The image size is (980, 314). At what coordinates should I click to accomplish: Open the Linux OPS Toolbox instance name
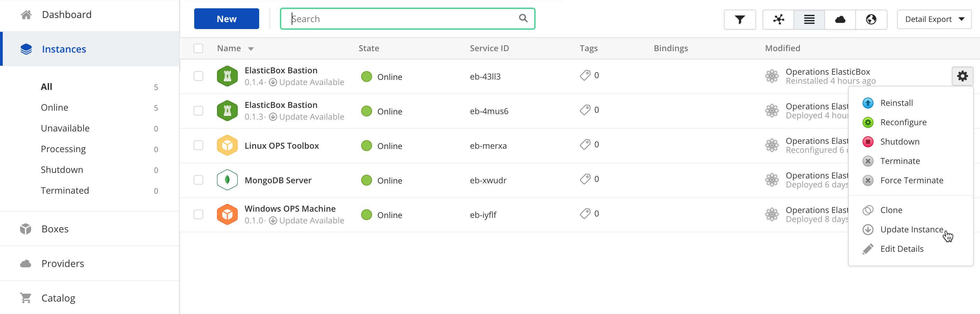point(282,146)
